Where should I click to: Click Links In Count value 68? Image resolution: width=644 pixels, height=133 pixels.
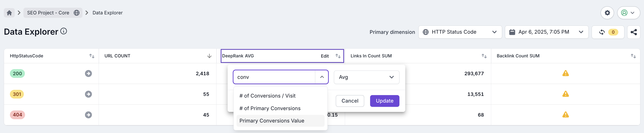pos(481,115)
